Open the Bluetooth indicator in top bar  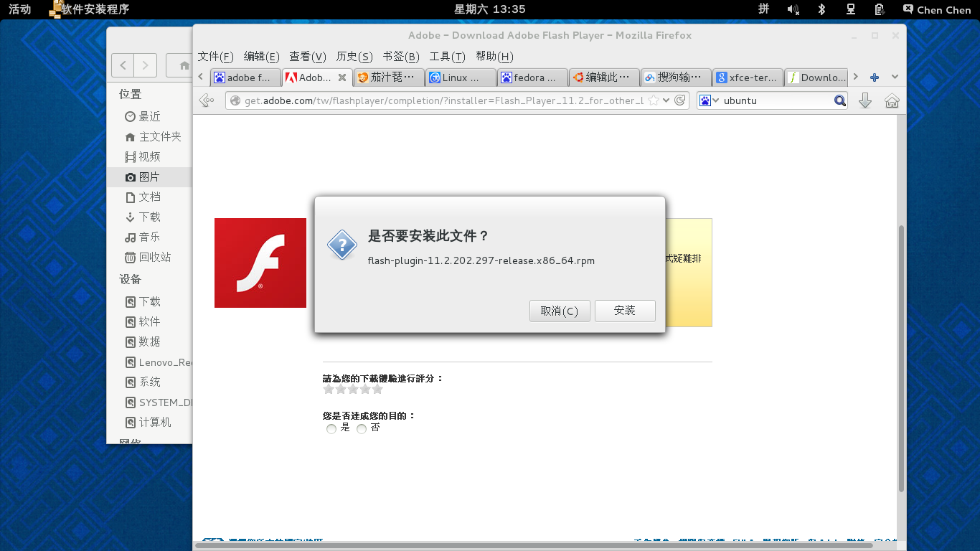[x=822, y=9]
